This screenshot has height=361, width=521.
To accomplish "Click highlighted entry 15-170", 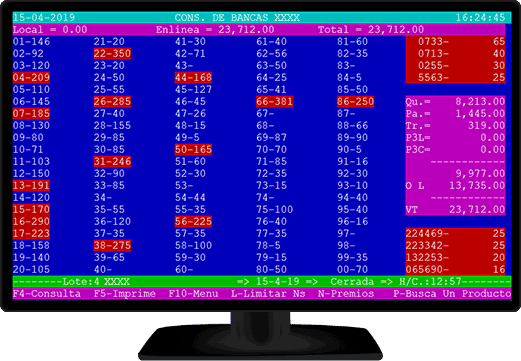I will coord(31,210).
